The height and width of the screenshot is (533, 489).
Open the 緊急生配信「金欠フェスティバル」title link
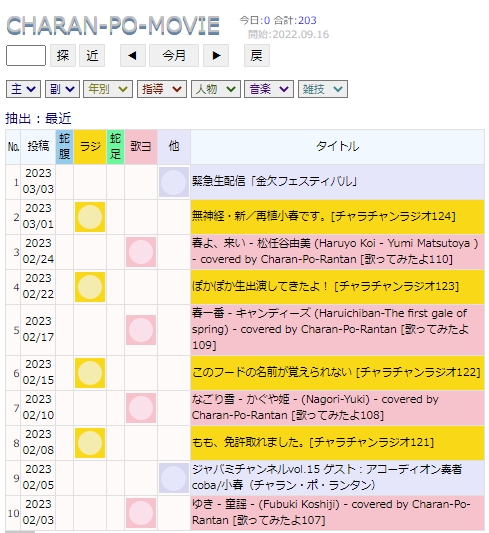pos(275,181)
